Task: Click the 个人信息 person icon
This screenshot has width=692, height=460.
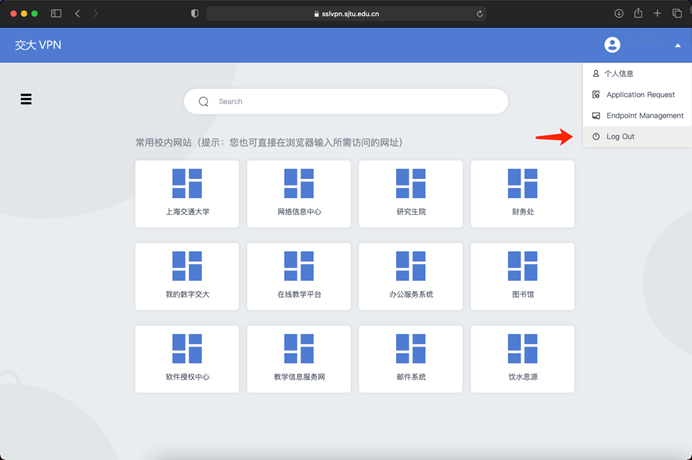Action: coord(596,73)
